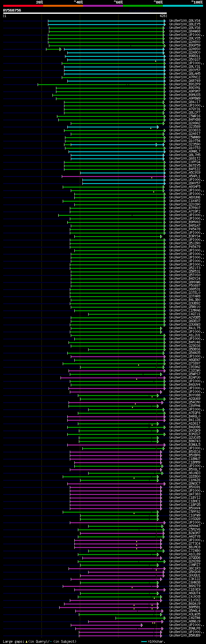
Task: Click label UniRef100_Q9LY31
Action: click(185, 67)
